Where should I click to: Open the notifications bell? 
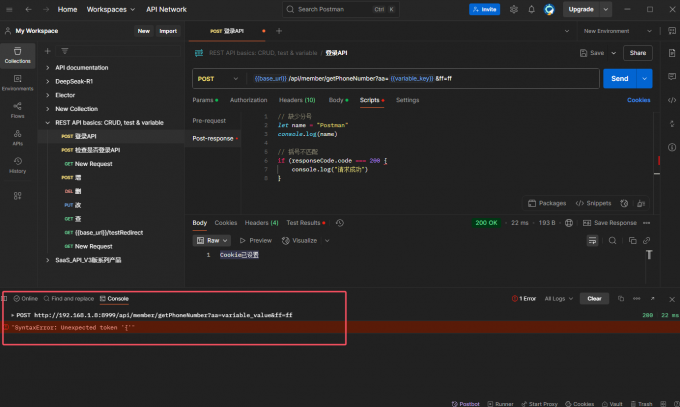click(531, 9)
